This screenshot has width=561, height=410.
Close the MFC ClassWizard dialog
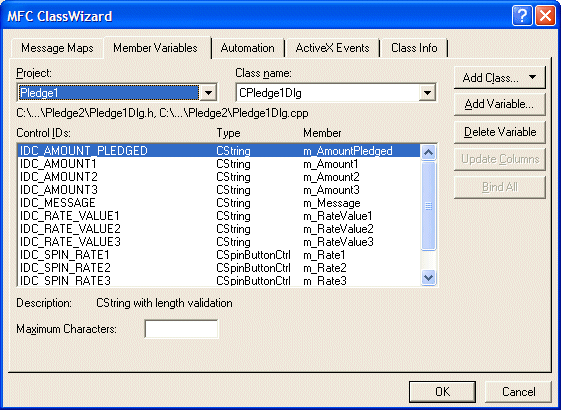(x=545, y=16)
